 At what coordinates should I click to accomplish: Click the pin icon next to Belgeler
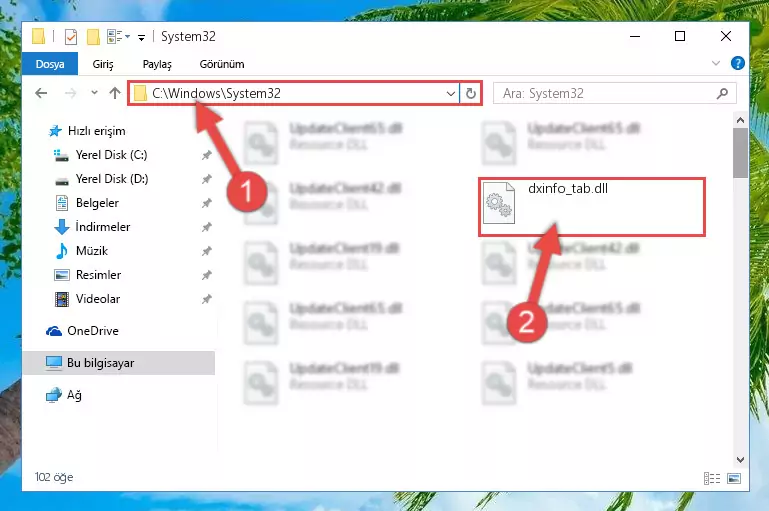click(x=206, y=203)
